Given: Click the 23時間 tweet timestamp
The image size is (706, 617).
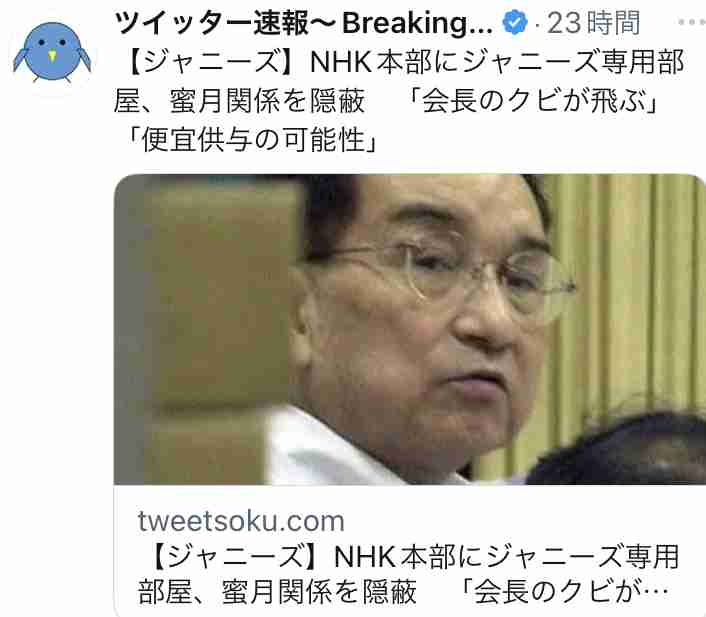Looking at the screenshot, I should [593, 23].
